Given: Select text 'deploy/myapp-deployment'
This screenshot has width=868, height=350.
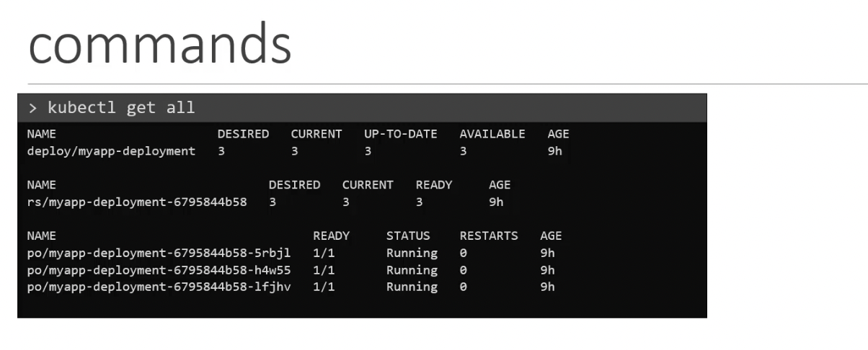Looking at the screenshot, I should 111,151.
